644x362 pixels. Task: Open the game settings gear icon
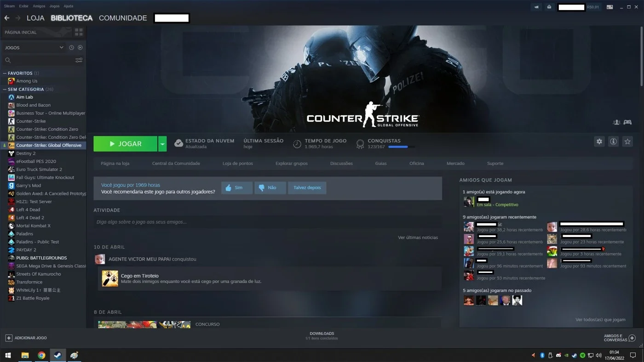coord(599,141)
